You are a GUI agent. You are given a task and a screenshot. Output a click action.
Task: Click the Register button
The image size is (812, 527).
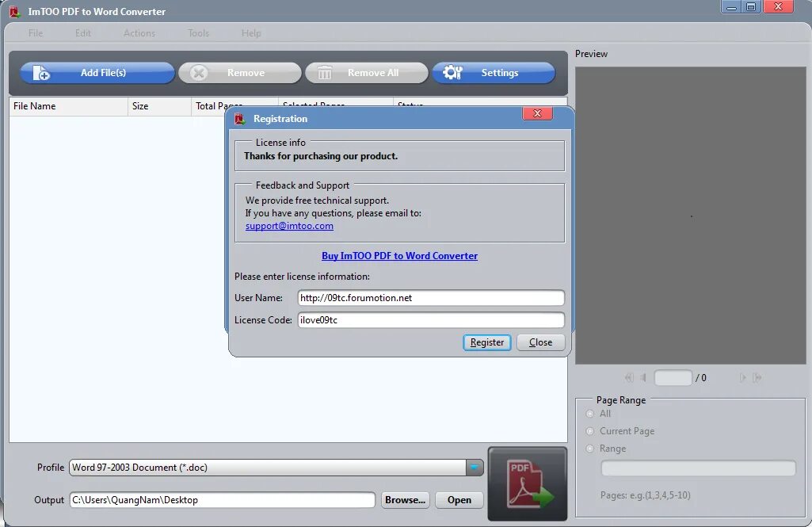point(486,342)
